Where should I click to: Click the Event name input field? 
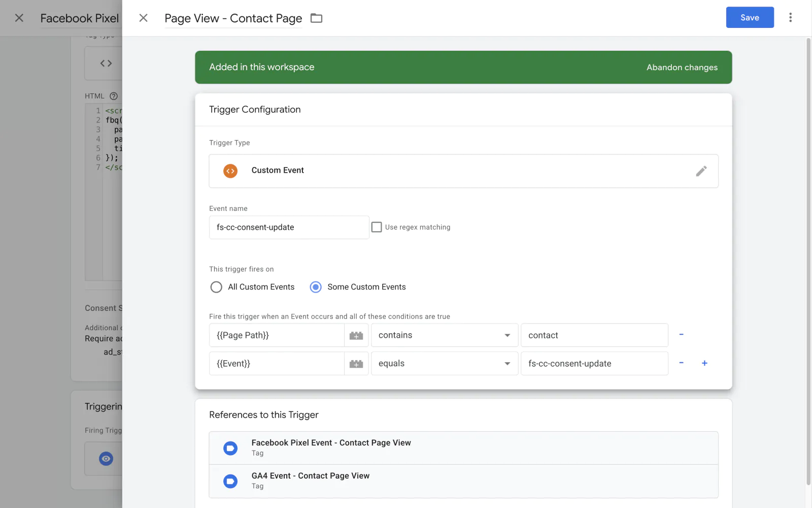tap(289, 227)
